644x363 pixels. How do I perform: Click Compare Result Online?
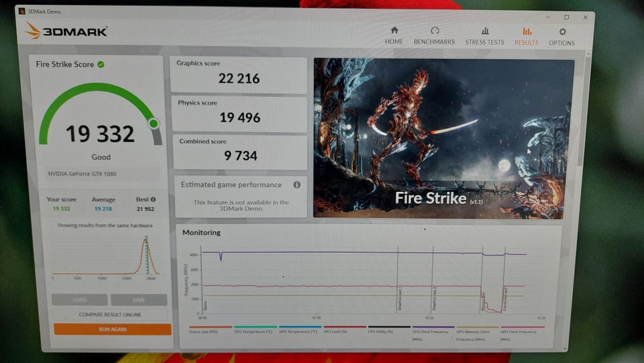click(x=110, y=315)
